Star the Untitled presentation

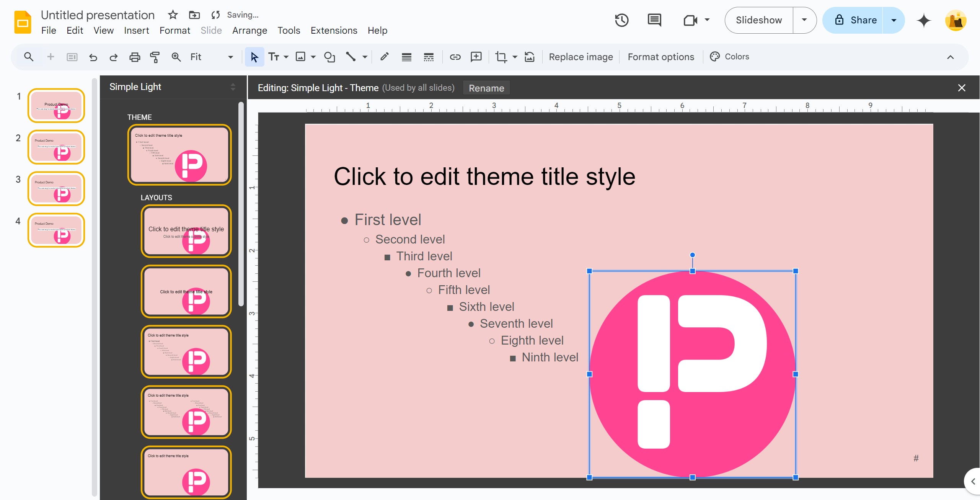tap(173, 15)
